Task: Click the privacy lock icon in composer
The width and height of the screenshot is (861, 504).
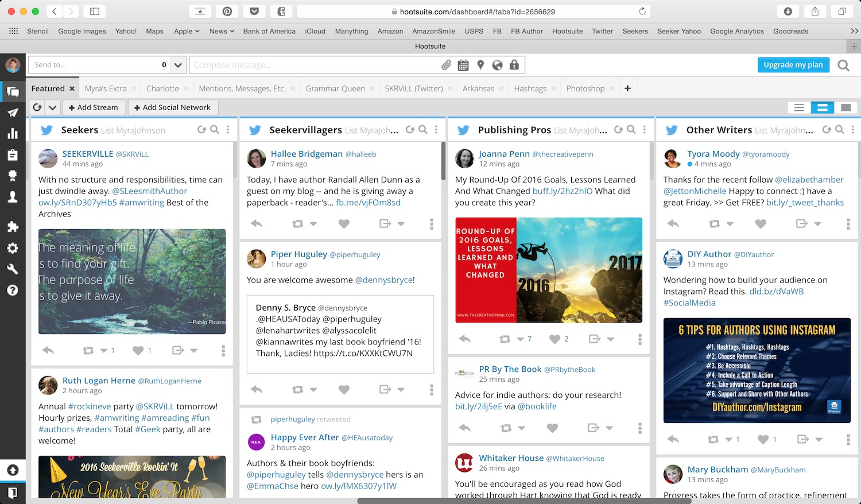Action: (x=514, y=65)
